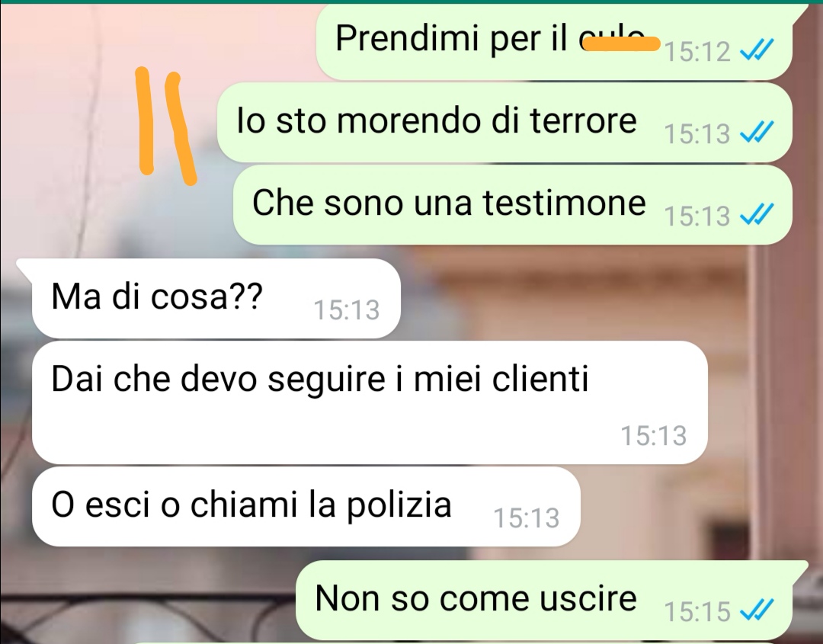Select the 'Ma di cosa??' incoming message
Image resolution: width=823 pixels, height=644 pixels.
click(216, 298)
